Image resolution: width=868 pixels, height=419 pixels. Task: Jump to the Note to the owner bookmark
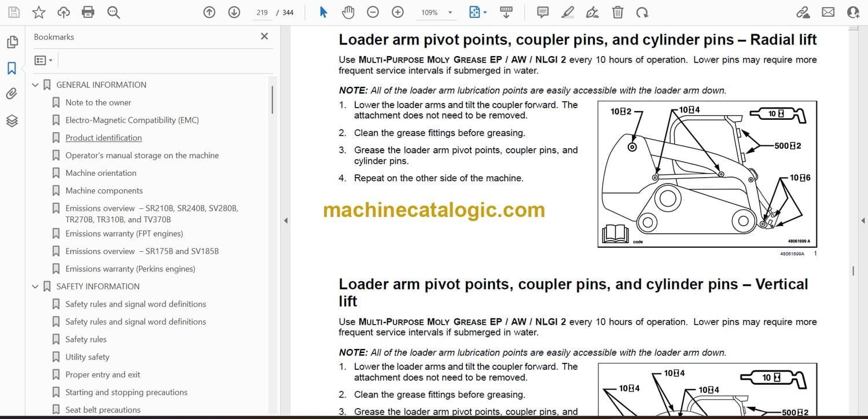98,102
